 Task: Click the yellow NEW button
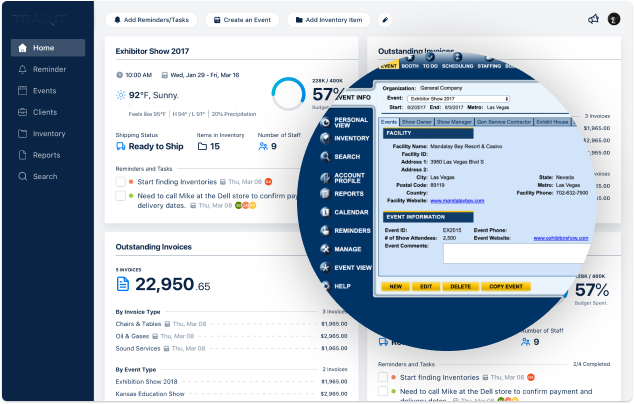pos(395,286)
